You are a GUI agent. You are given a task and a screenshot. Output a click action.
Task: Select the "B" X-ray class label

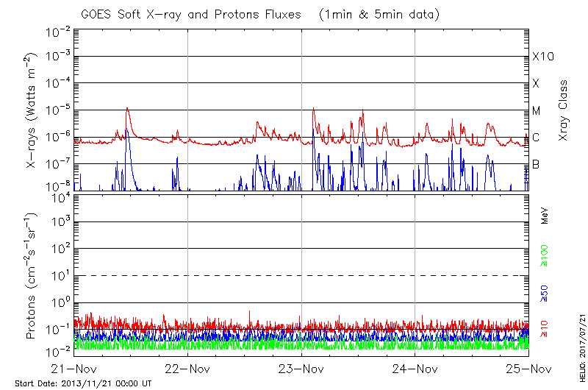click(536, 164)
